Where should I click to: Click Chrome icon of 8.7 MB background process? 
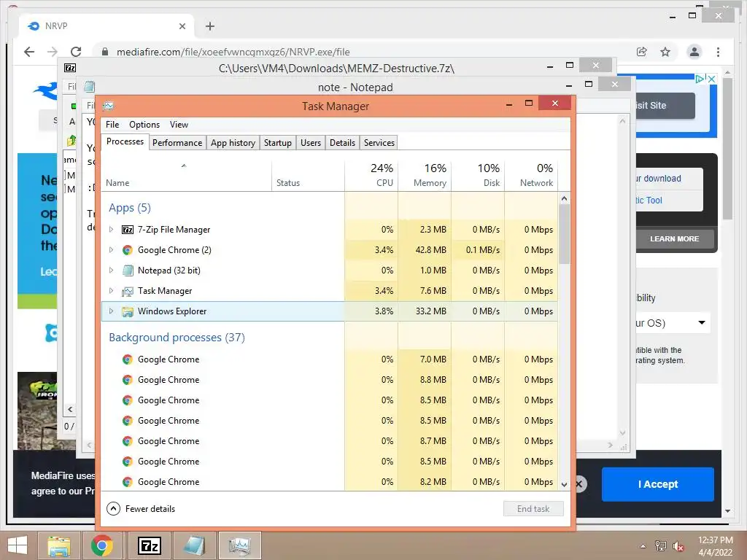(x=127, y=441)
